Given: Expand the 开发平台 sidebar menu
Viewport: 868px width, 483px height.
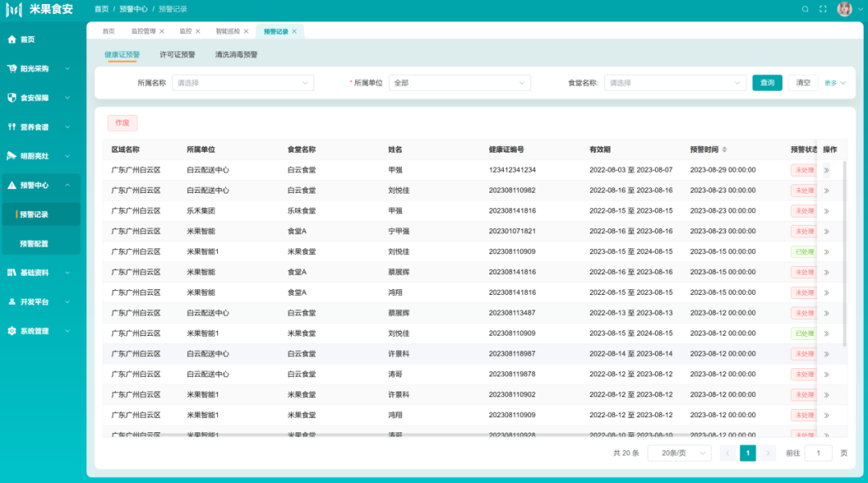Looking at the screenshot, I should [x=42, y=301].
